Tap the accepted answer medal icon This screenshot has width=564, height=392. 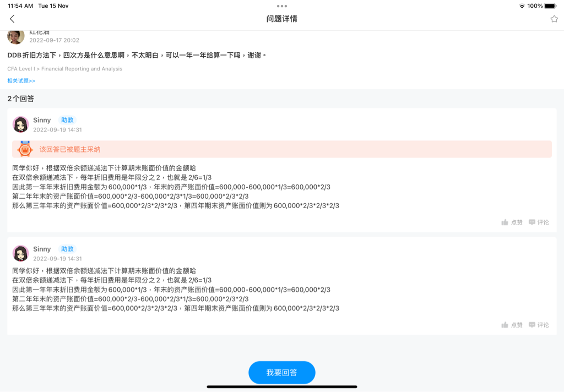click(x=25, y=149)
